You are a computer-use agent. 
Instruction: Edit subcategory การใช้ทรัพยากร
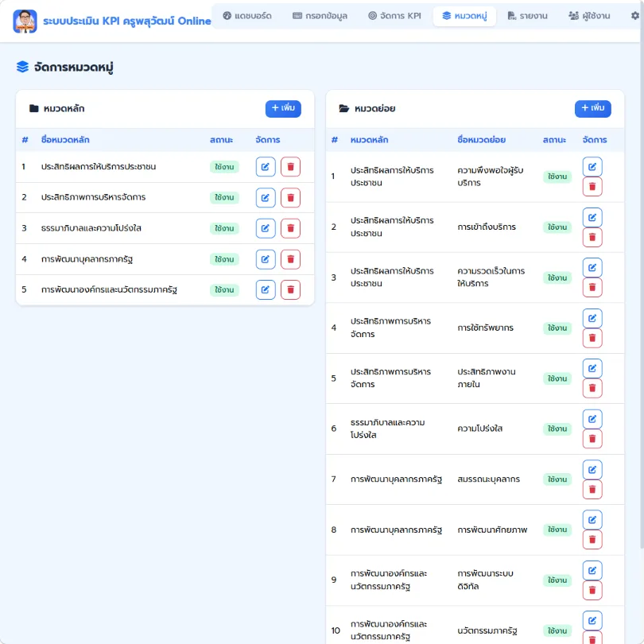592,318
